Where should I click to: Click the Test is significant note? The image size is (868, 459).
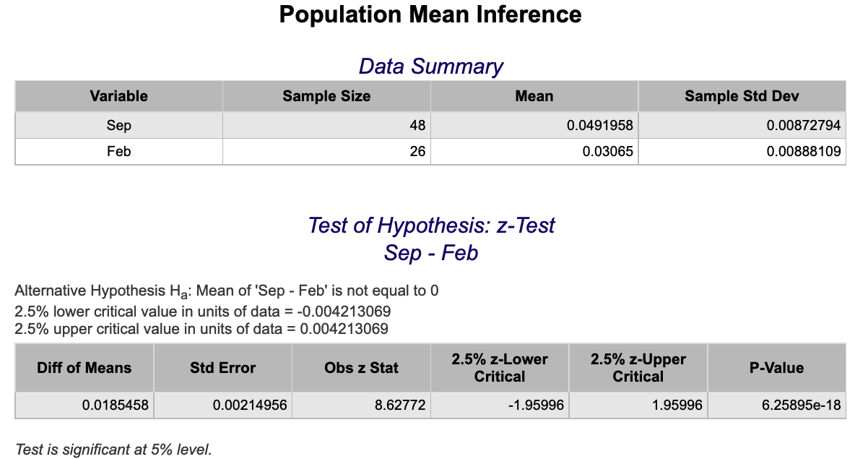[x=113, y=449]
